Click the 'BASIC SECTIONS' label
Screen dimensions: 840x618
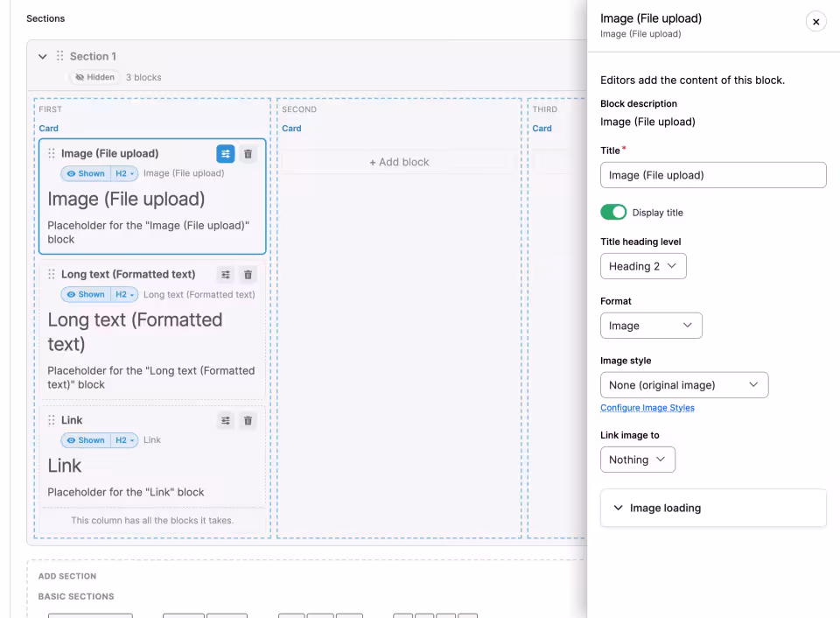[x=76, y=597]
